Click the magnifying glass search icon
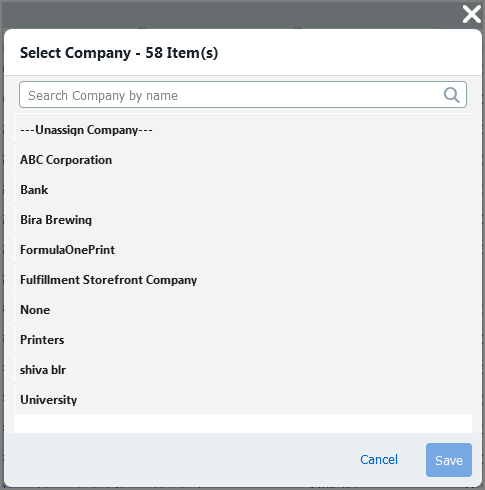This screenshot has width=485, height=490. tap(452, 95)
